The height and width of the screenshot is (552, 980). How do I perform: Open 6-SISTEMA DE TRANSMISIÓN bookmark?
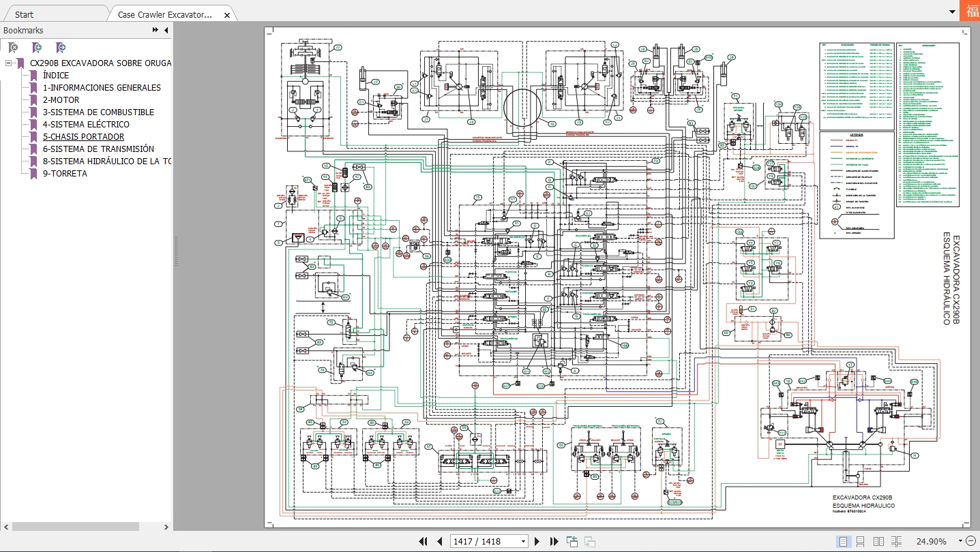[x=98, y=149]
